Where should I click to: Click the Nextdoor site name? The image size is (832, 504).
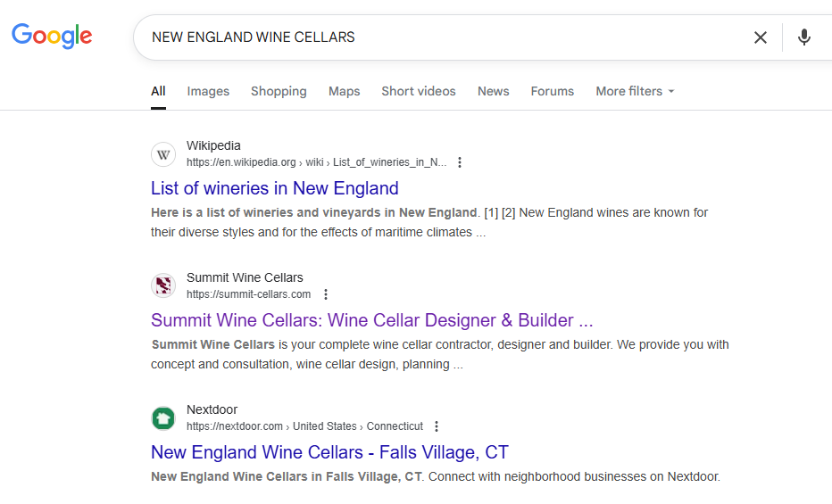click(x=212, y=409)
